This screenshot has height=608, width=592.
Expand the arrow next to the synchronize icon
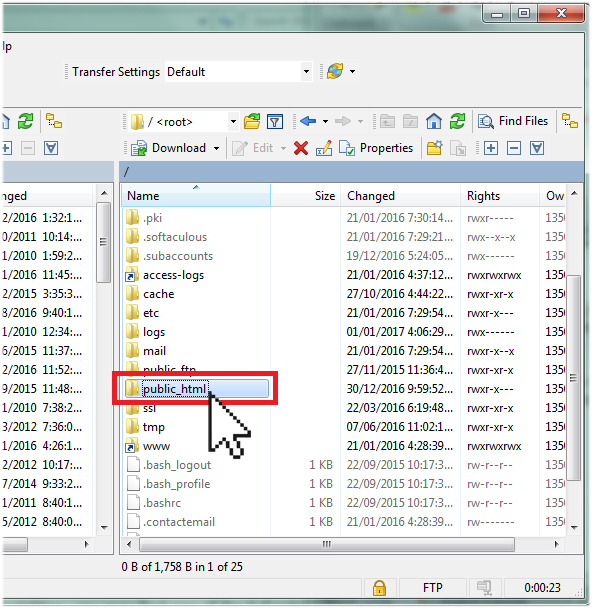[352, 71]
